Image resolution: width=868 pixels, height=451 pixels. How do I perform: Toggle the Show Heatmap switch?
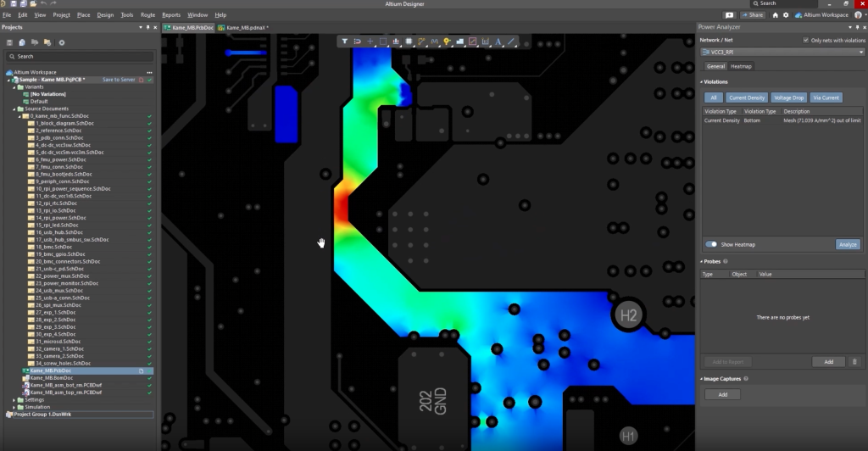coord(711,244)
